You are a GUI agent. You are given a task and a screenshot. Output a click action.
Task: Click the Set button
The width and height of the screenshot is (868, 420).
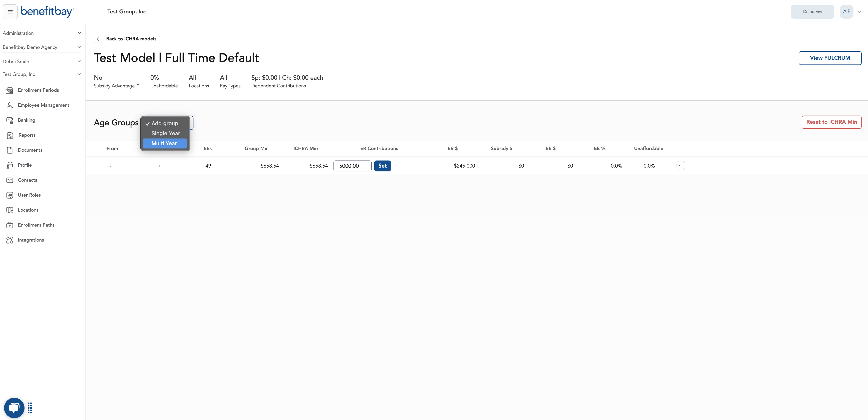[383, 166]
